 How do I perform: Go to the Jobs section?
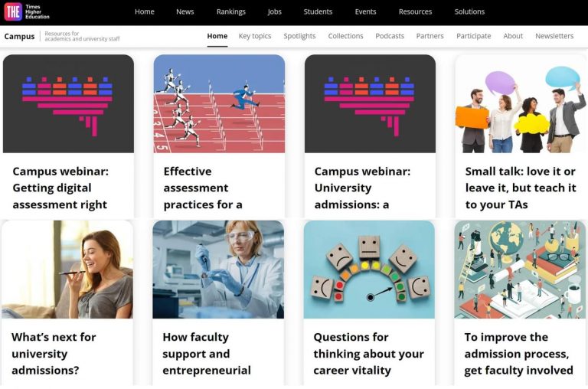[x=274, y=11]
